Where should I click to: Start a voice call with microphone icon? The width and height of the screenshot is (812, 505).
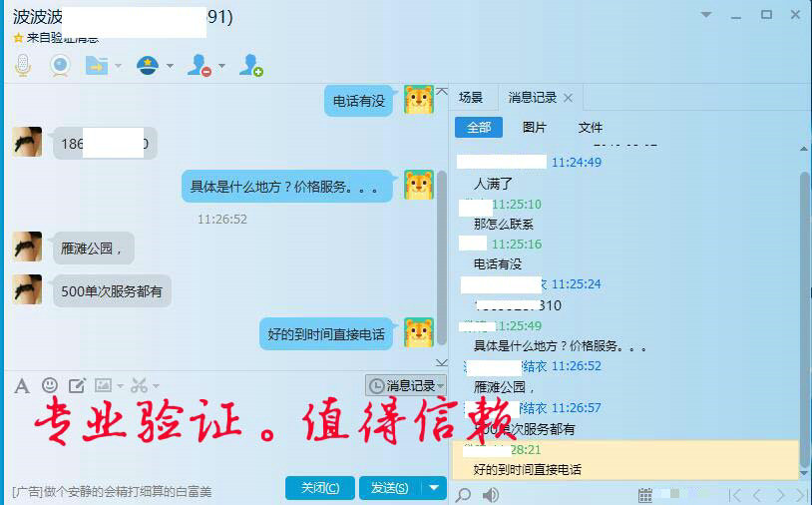(22, 66)
